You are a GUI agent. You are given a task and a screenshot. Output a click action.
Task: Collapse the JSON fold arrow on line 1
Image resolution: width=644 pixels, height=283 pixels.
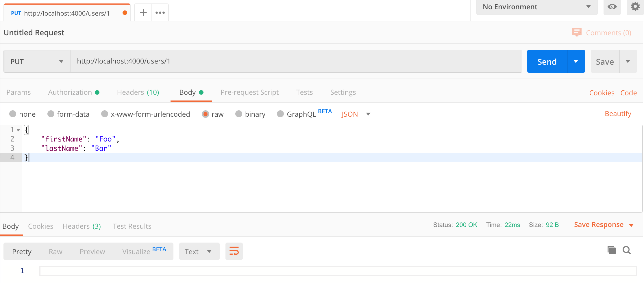[x=18, y=130]
